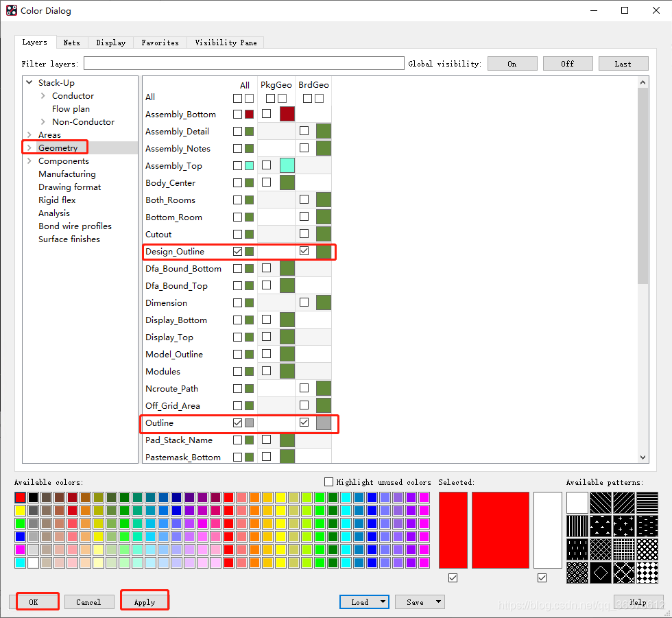Open the Visibility Pane tab
The image size is (672, 618).
pyautogui.click(x=226, y=43)
